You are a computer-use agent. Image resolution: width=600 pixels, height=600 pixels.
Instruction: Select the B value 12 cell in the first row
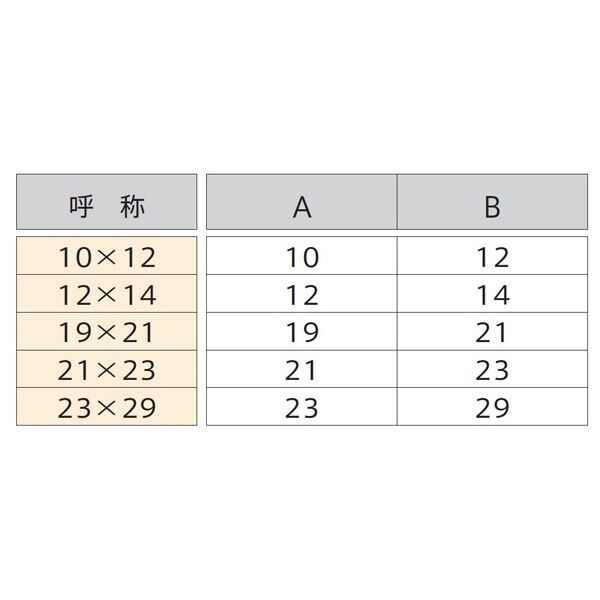point(492,256)
